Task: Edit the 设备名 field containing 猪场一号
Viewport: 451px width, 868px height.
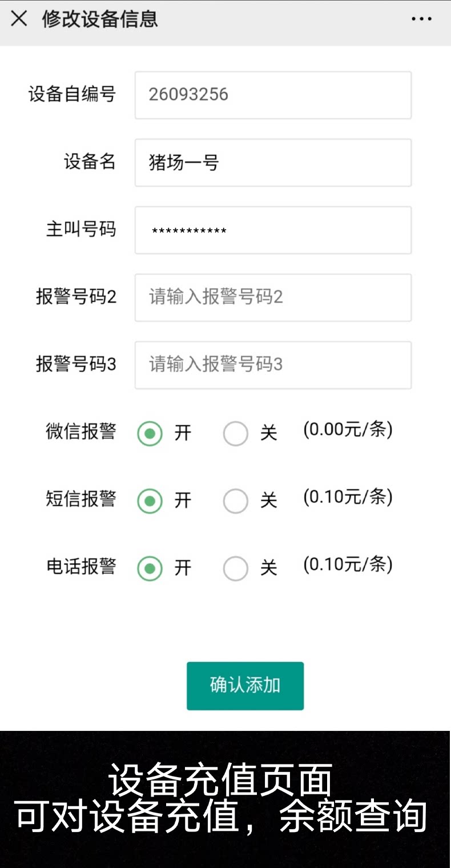Action: (273, 162)
